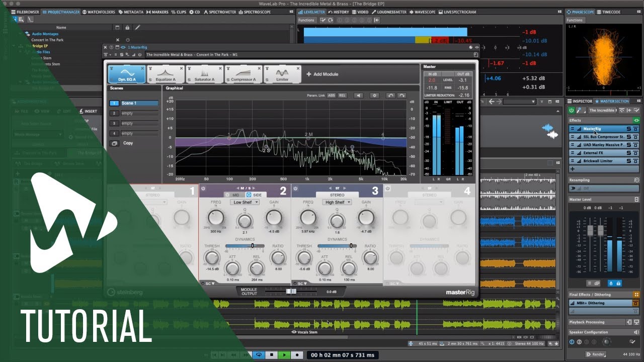The image size is (644, 362).
Task: Solo the SSL Bus Compressor effect
Action: pyautogui.click(x=629, y=137)
